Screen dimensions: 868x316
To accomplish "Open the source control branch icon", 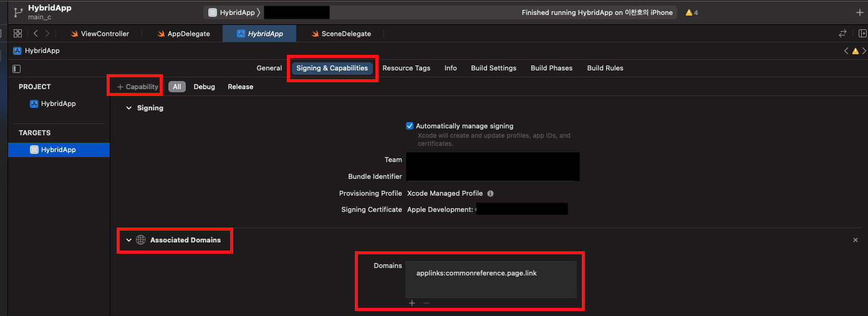I will [x=17, y=12].
